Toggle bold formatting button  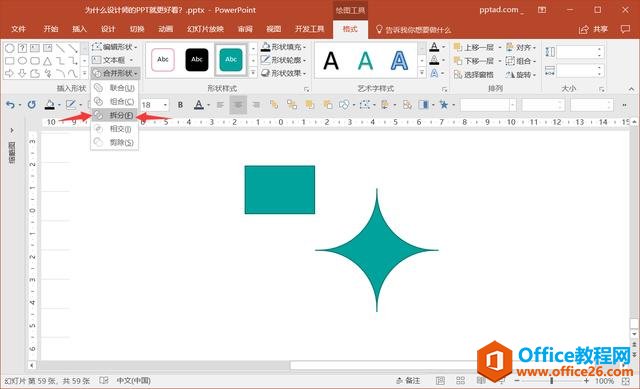click(180, 105)
